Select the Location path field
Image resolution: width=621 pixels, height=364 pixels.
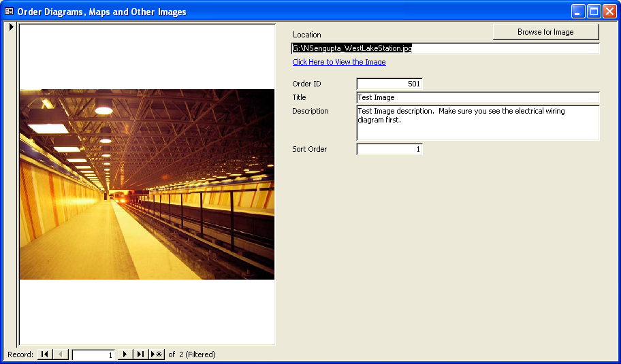pos(445,48)
